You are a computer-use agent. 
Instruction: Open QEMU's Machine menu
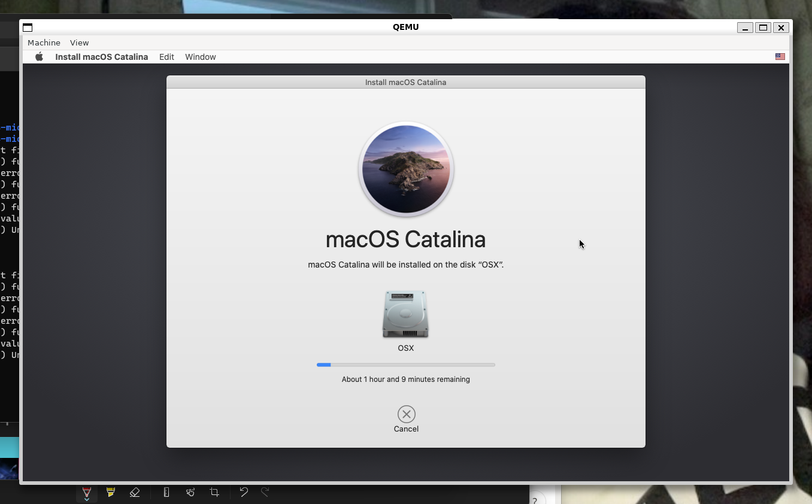click(x=44, y=42)
